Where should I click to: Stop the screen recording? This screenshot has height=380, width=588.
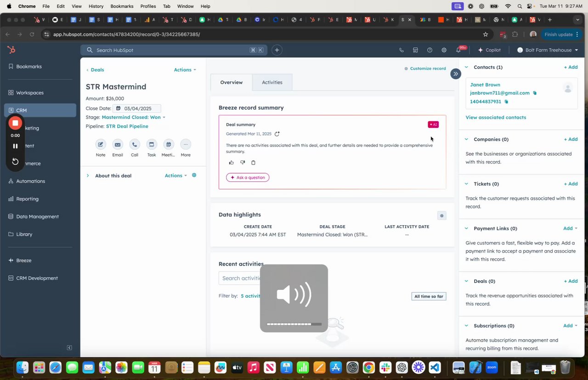(15, 123)
